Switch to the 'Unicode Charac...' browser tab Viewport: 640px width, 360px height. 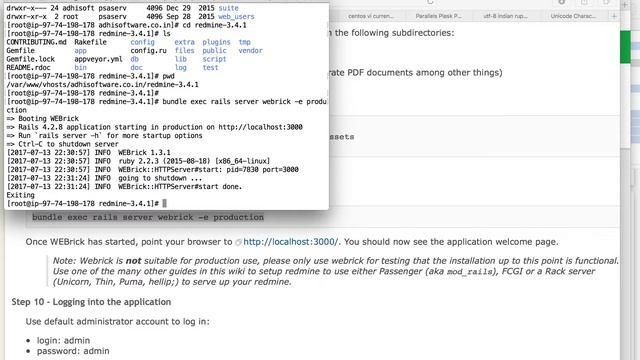click(573, 16)
